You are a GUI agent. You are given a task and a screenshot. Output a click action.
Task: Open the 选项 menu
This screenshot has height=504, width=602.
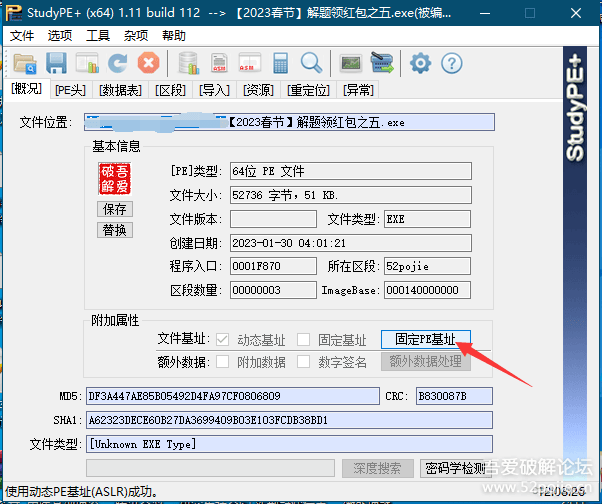click(x=60, y=36)
